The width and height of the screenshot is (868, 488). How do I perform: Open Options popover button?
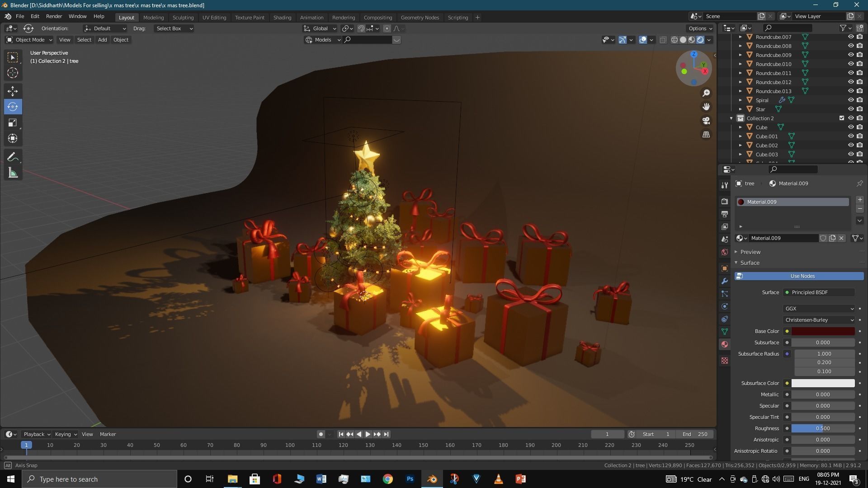(x=700, y=28)
